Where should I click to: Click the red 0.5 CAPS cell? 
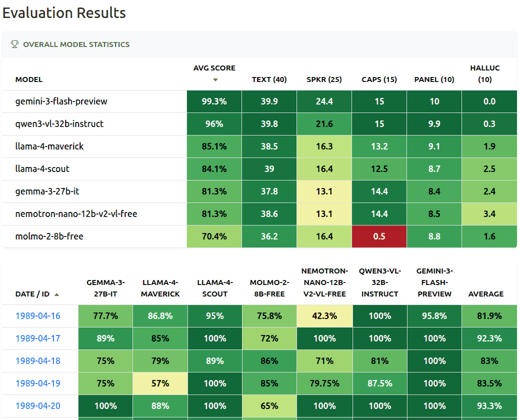coord(379,236)
